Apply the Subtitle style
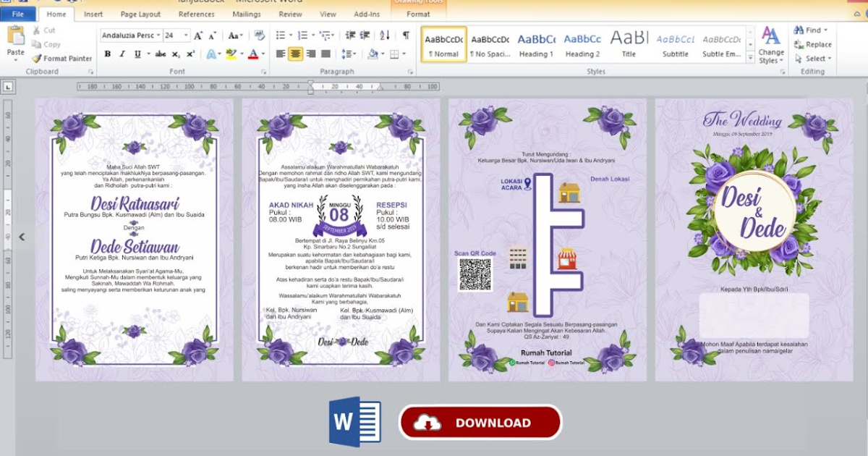This screenshot has width=868, height=456. pyautogui.click(x=676, y=45)
